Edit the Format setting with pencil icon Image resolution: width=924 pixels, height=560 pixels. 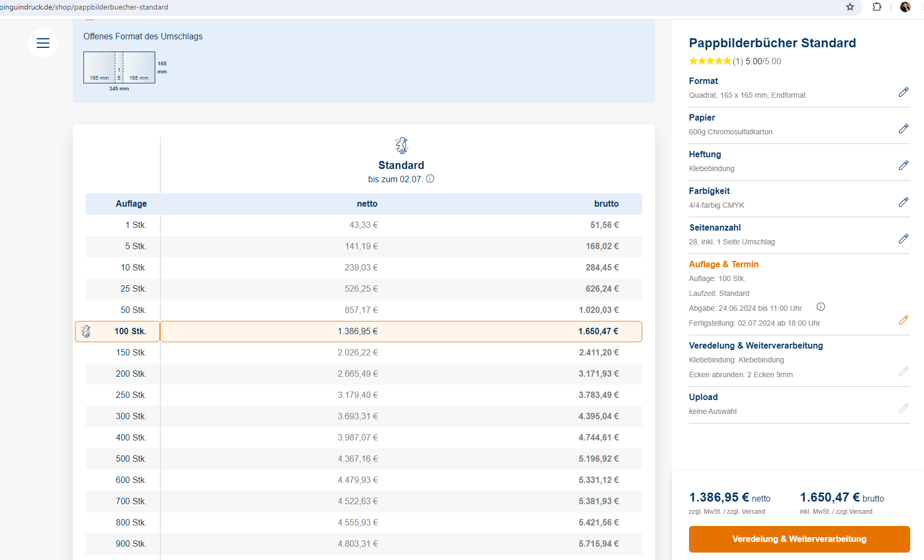coord(903,92)
